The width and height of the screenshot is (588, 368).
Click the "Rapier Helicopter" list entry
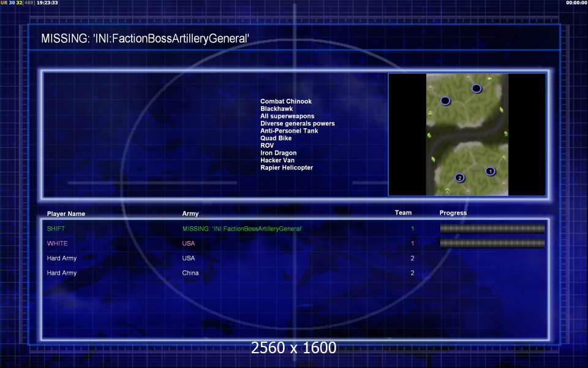[287, 167]
